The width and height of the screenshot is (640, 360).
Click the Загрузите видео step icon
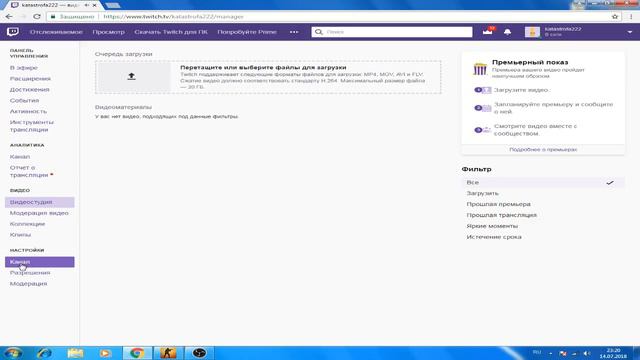tap(482, 90)
